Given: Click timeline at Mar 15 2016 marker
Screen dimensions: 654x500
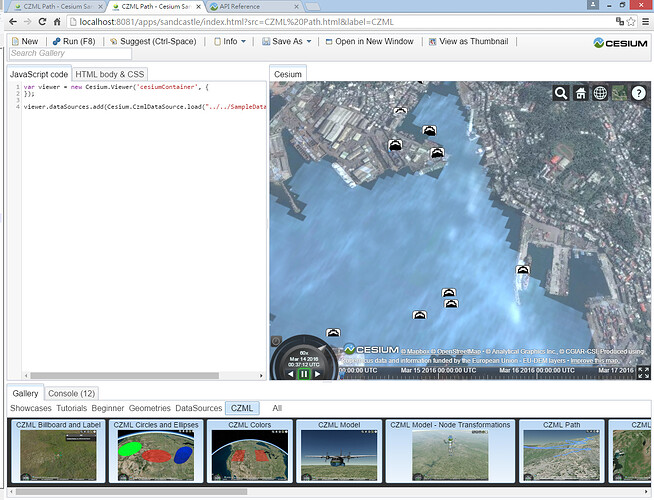Looking at the screenshot, I should [x=438, y=371].
